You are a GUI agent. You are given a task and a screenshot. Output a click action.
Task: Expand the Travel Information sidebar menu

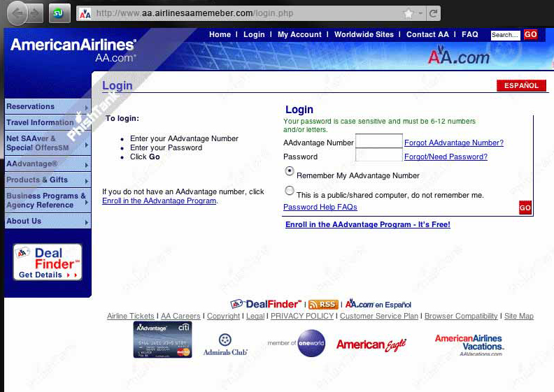pyautogui.click(x=48, y=122)
